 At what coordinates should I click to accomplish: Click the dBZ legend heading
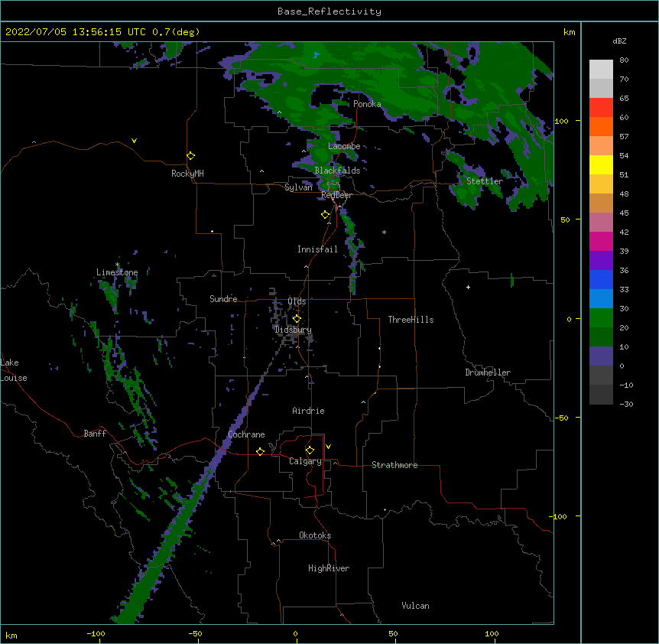tap(619, 41)
